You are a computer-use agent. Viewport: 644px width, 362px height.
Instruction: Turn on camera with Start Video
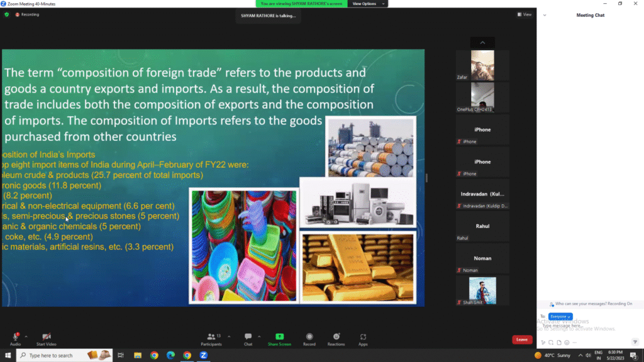(46, 337)
